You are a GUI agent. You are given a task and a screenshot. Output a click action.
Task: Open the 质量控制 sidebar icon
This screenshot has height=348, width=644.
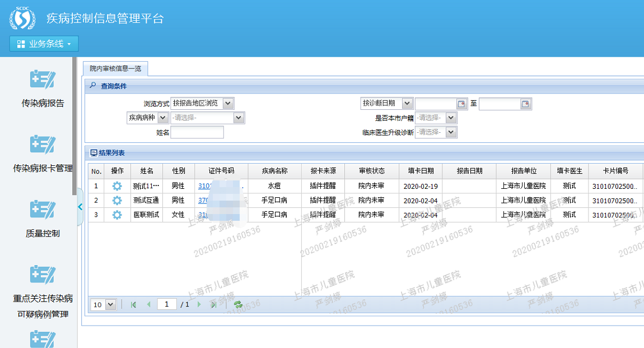pyautogui.click(x=43, y=210)
